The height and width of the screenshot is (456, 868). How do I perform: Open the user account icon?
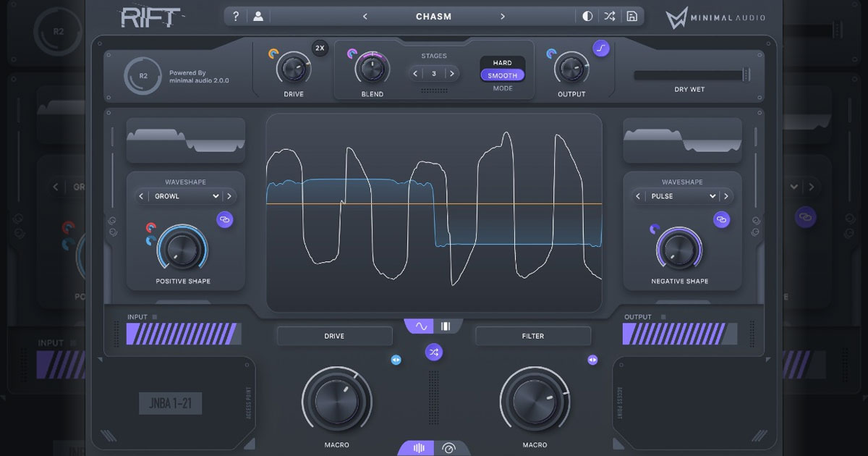[258, 17]
